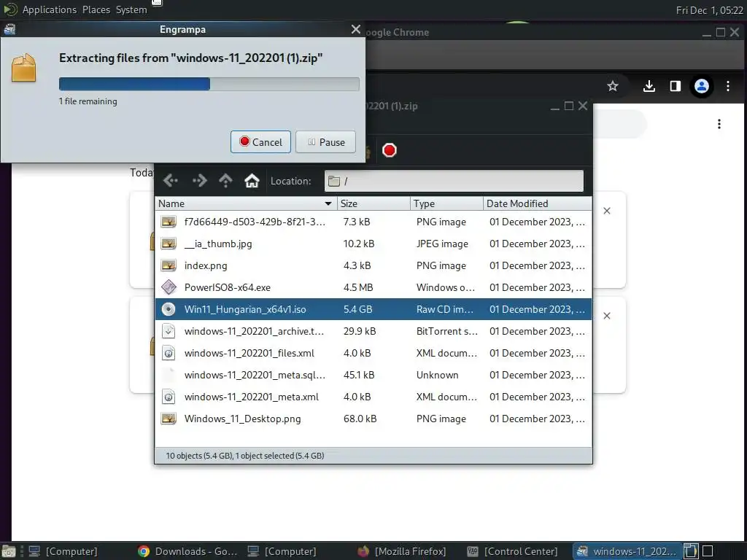Click the Location path field
Image resolution: width=747 pixels, height=560 pixels.
[x=454, y=181]
